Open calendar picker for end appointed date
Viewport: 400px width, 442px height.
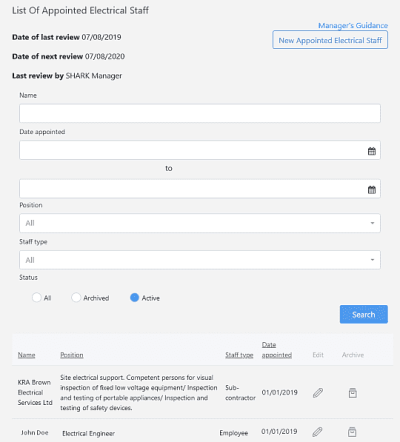click(372, 190)
